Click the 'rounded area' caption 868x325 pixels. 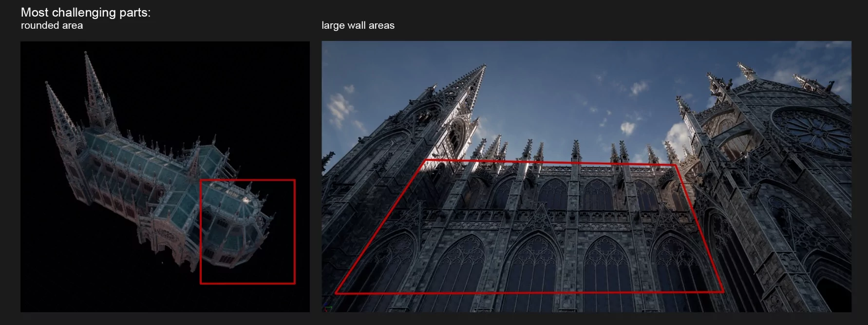(x=52, y=25)
